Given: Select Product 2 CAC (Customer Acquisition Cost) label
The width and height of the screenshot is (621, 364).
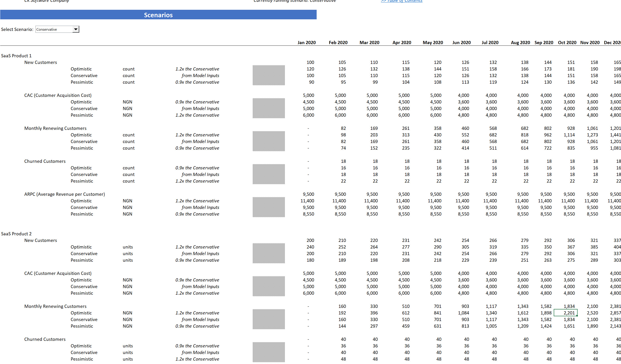Looking at the screenshot, I should click(58, 273).
